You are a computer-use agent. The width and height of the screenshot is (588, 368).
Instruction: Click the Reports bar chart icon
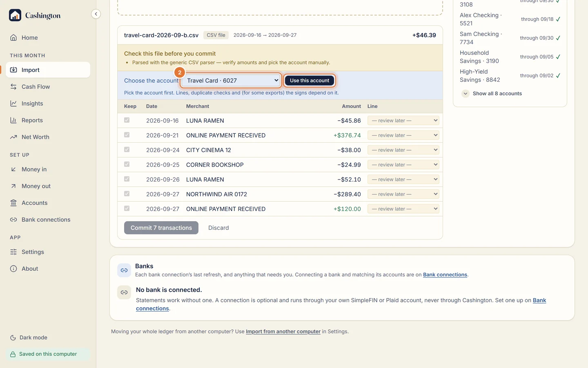(13, 120)
